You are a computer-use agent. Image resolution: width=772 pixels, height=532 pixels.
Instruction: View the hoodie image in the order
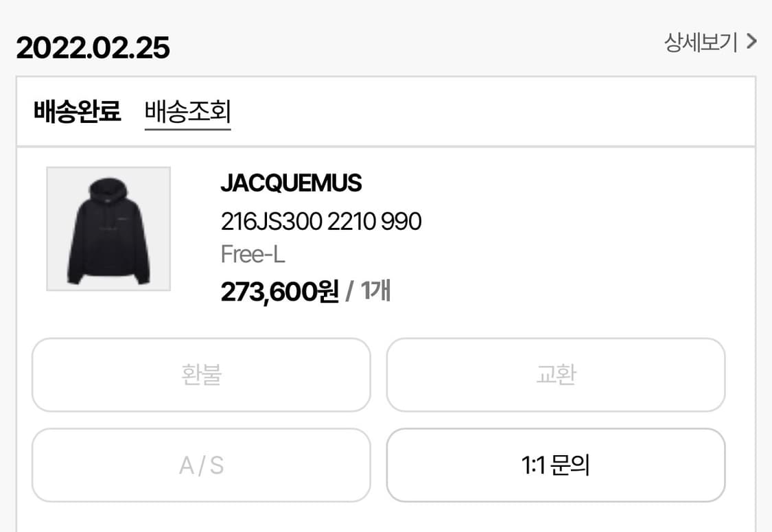[x=108, y=229]
